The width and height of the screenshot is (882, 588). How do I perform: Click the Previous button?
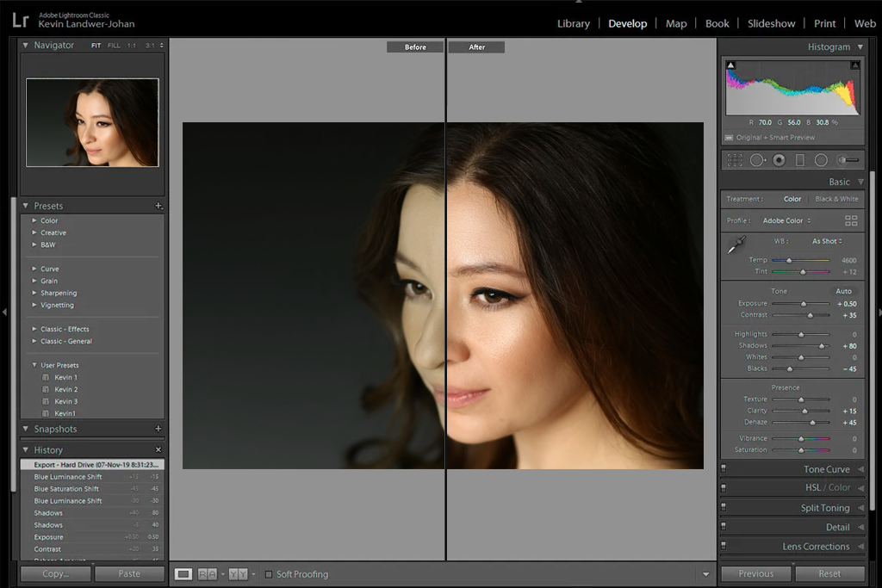pyautogui.click(x=756, y=574)
